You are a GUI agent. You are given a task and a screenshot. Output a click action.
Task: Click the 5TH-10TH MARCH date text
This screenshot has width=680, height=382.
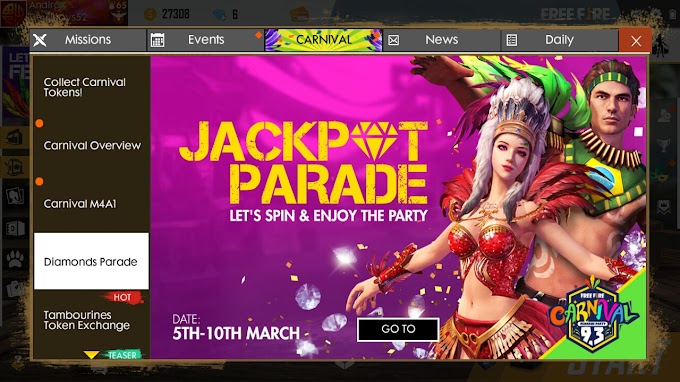[x=236, y=333]
